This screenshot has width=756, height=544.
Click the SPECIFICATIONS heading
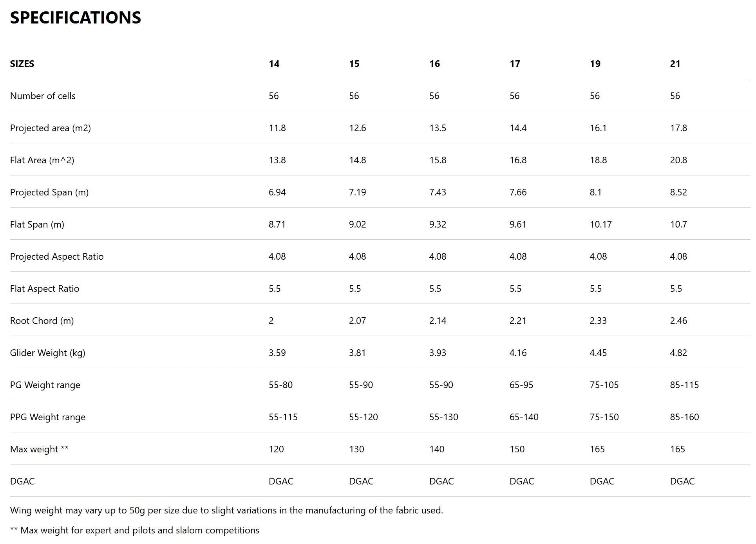point(75,18)
